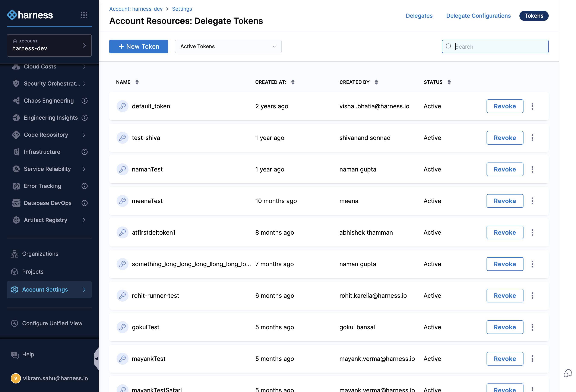Open three-dot menu for rohit-runner-test token
This screenshot has height=392, width=576.
pos(532,296)
